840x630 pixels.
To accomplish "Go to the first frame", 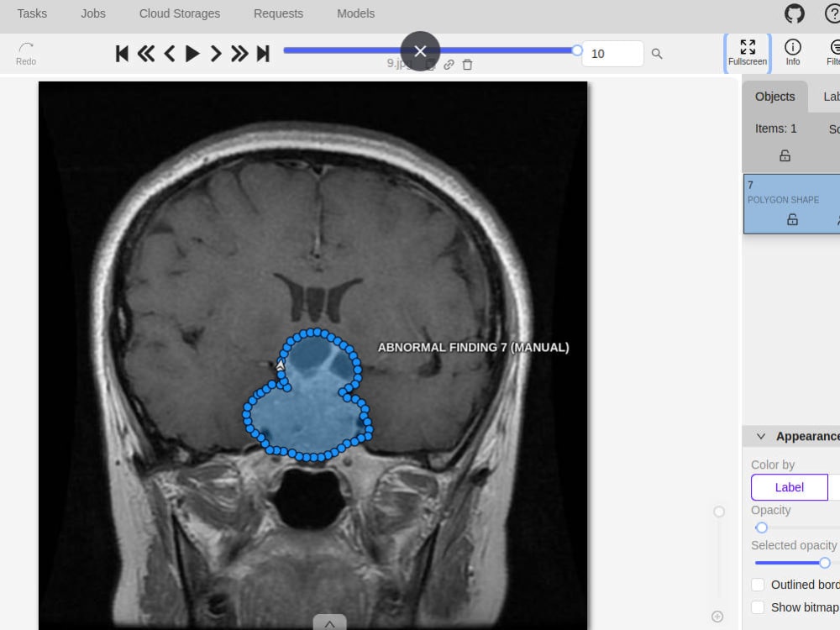I will coord(122,54).
